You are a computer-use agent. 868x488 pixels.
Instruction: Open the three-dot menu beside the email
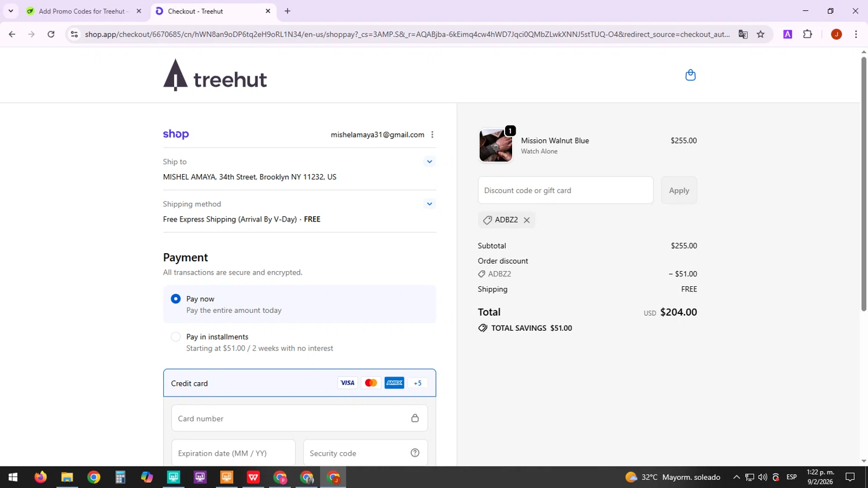point(432,135)
